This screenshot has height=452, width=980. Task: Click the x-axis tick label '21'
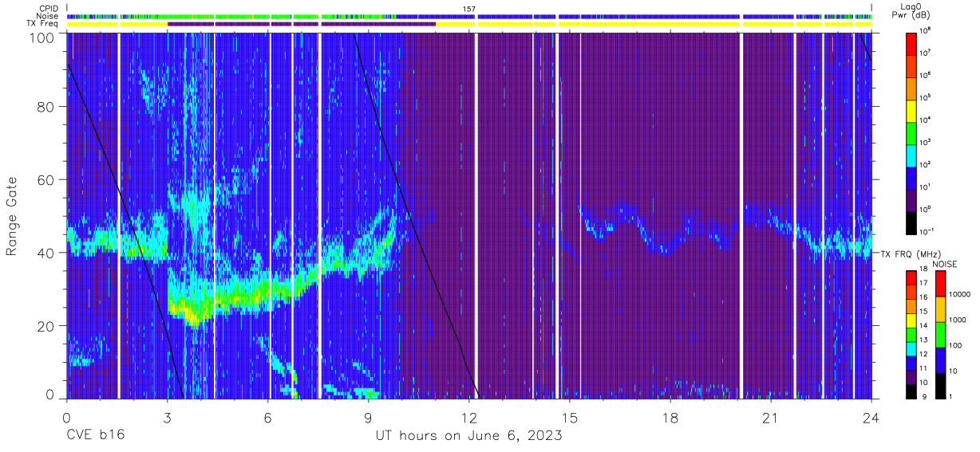tap(771, 417)
